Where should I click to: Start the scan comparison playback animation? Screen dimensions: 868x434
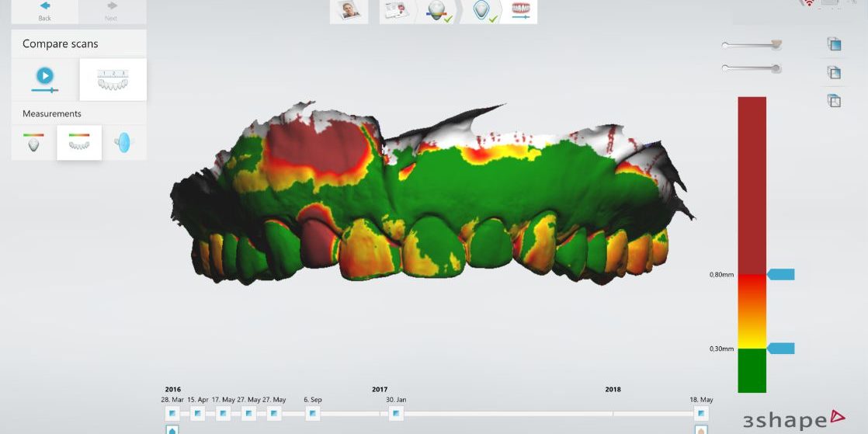pos(45,78)
